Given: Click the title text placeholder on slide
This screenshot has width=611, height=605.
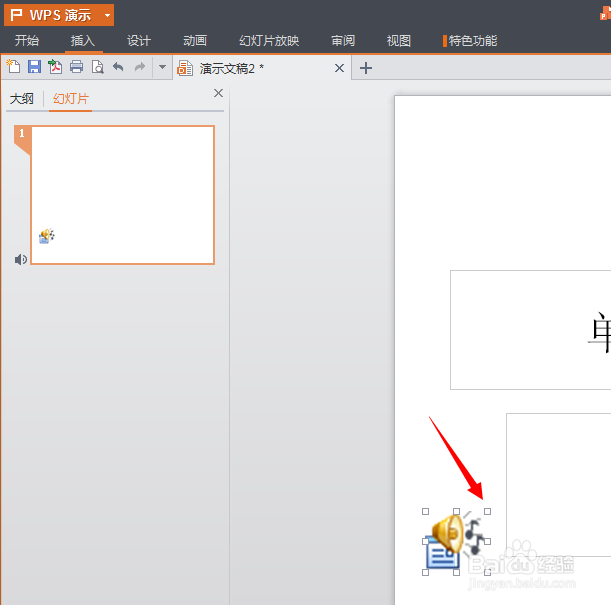Looking at the screenshot, I should 530,330.
